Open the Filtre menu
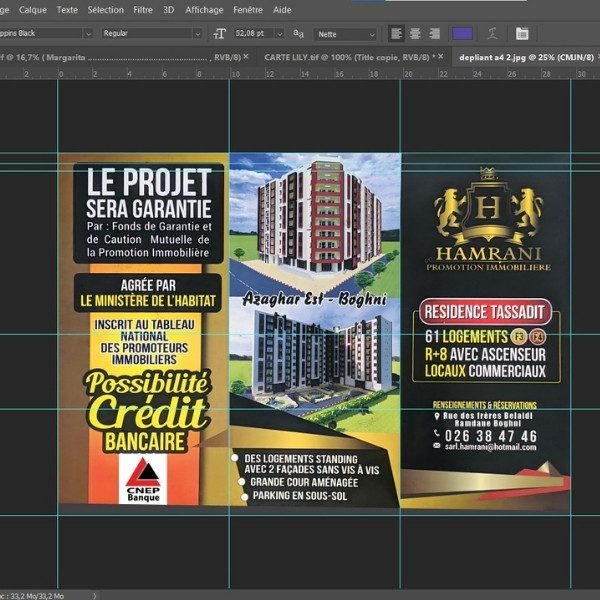The width and height of the screenshot is (600, 600). pyautogui.click(x=143, y=9)
